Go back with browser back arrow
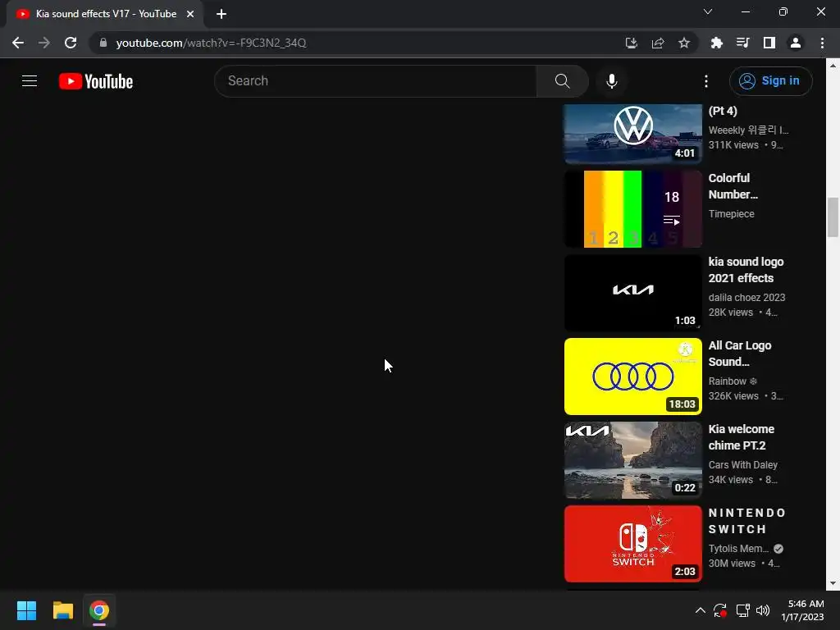 (18, 43)
